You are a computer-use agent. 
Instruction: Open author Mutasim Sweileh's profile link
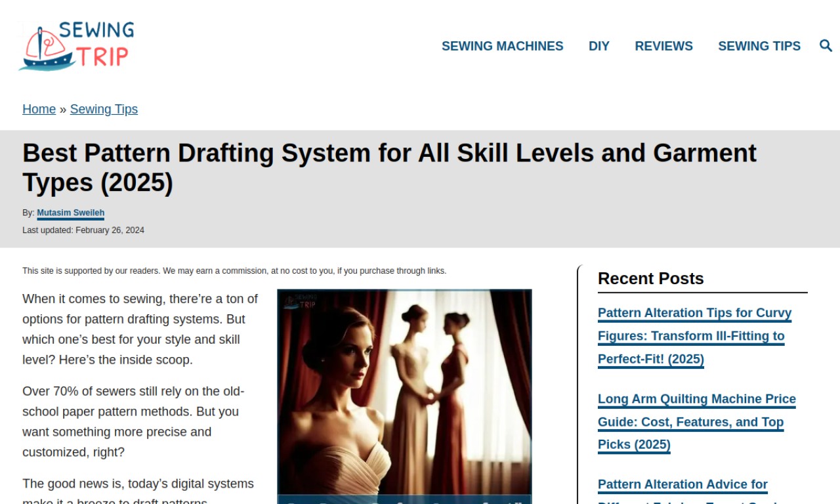[x=70, y=213]
